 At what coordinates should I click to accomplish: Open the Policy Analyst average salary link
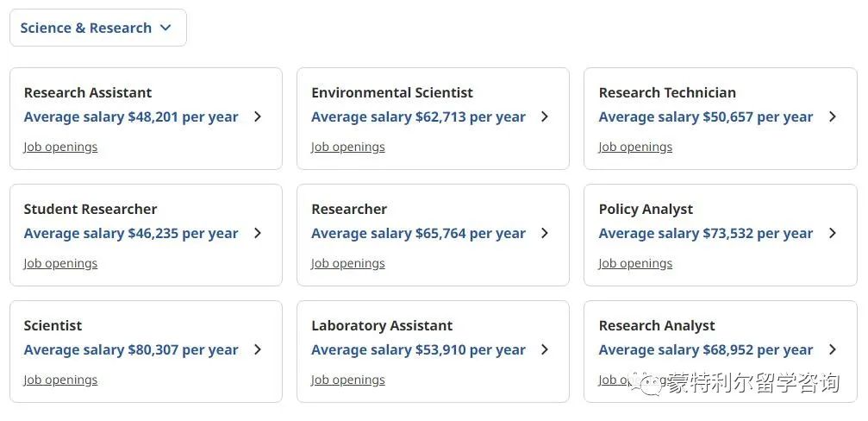[x=706, y=233]
